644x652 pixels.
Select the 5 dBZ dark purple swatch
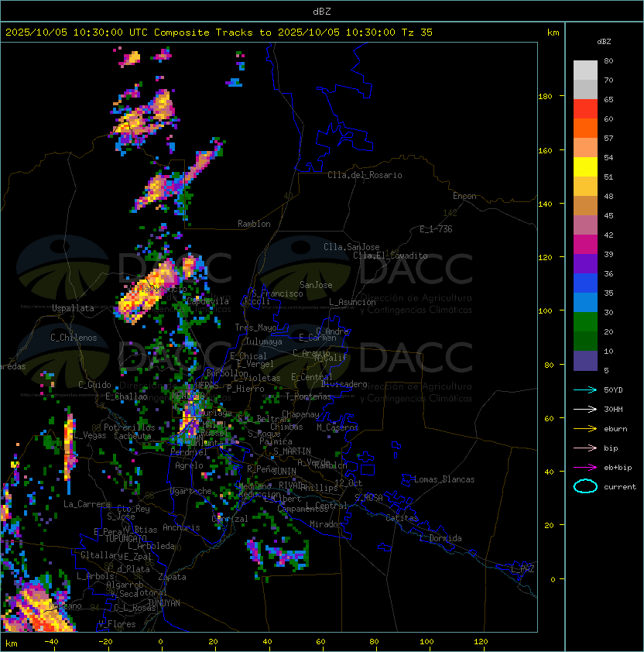pyautogui.click(x=585, y=361)
